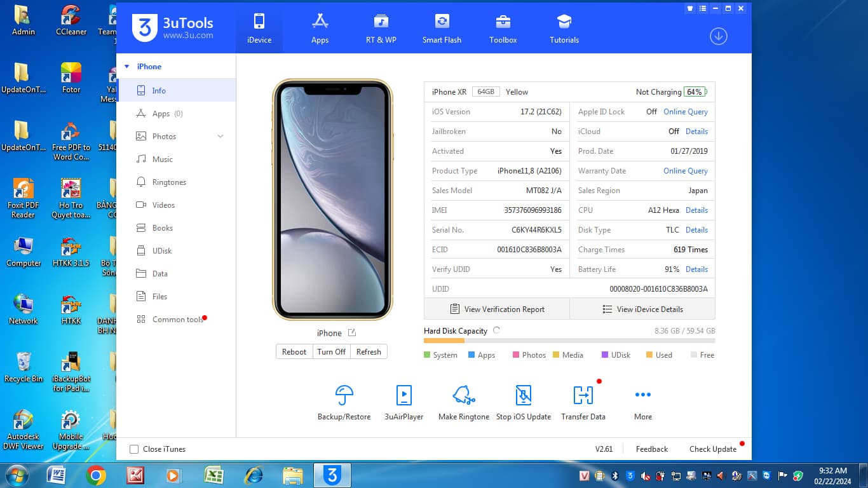Viewport: 868px width, 488px height.
Task: Click the Hard Disk Capacity usage bar
Action: coord(569,341)
